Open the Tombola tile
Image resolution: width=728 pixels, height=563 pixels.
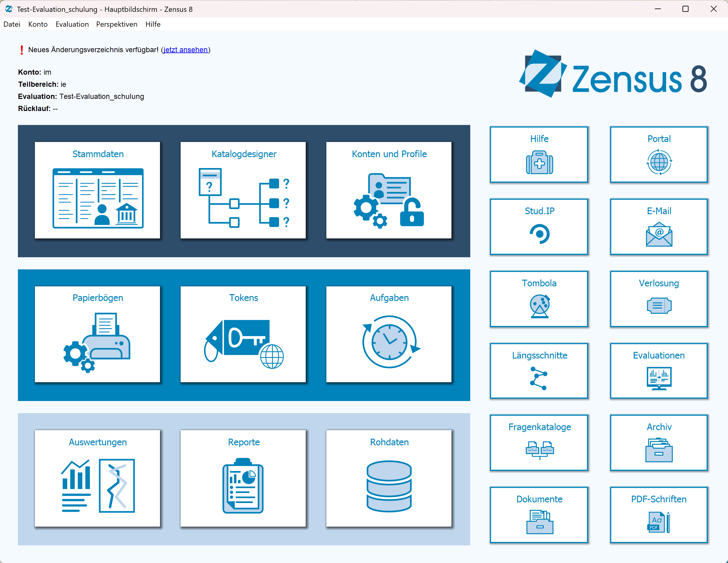539,299
